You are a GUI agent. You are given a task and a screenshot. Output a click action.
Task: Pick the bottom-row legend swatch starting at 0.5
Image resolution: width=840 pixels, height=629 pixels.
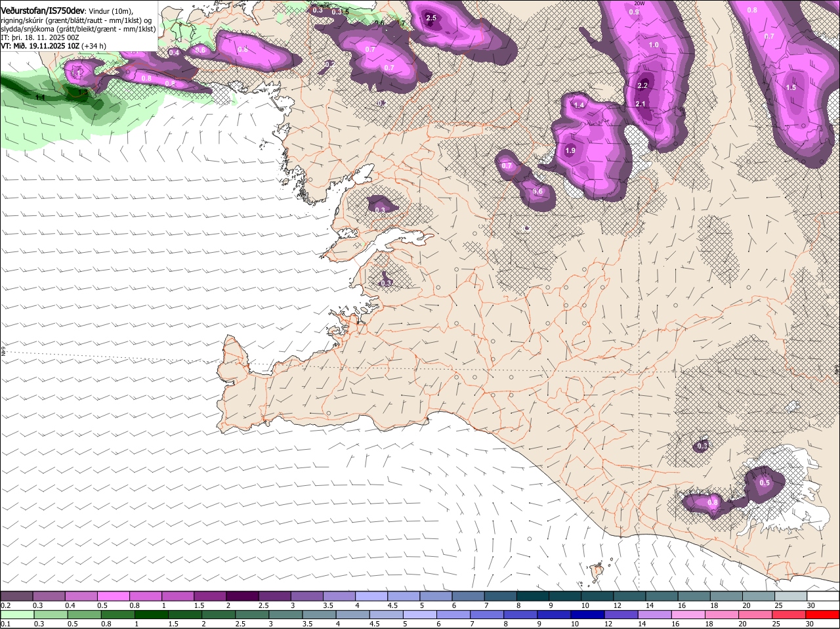click(x=83, y=615)
